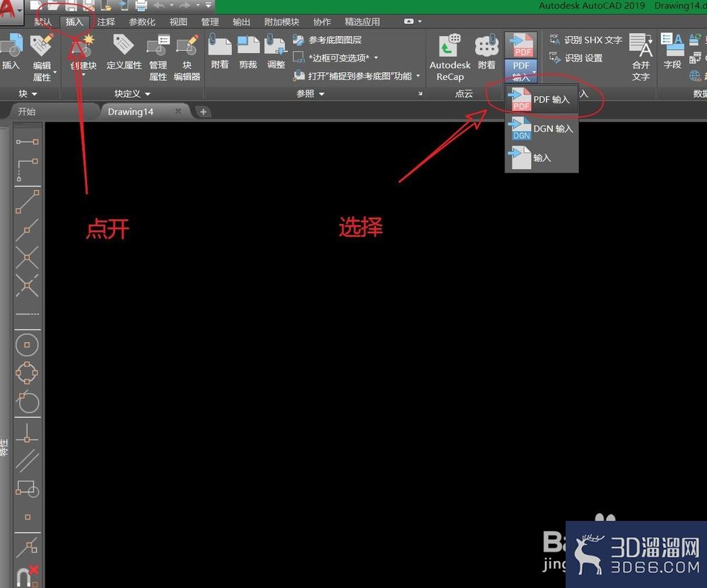Switch to 默认 ribbon tab
Screen dimensions: 707x588
pos(43,22)
